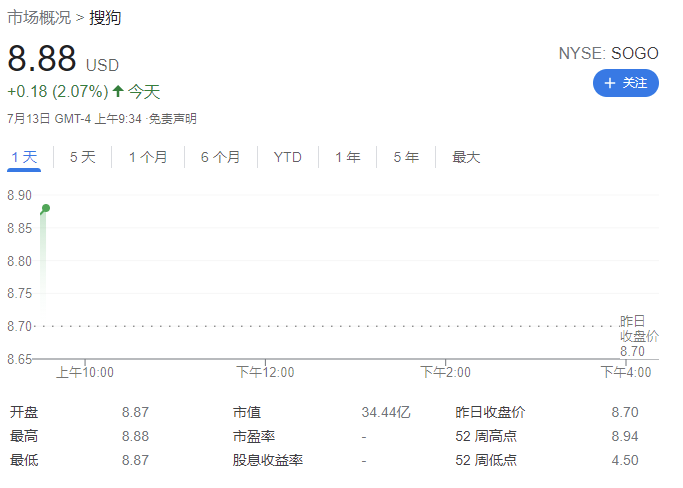Click the 关注 follow button
This screenshot has width=683, height=488.
626,83
